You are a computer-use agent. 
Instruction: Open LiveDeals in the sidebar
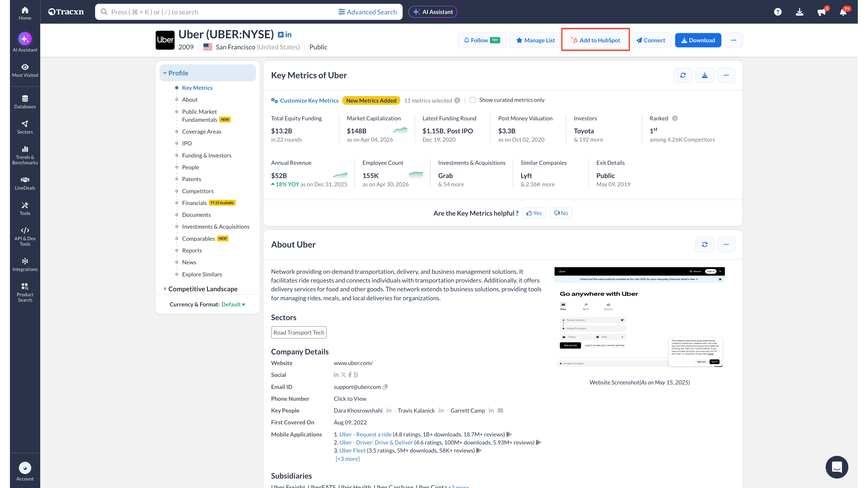pyautogui.click(x=25, y=183)
